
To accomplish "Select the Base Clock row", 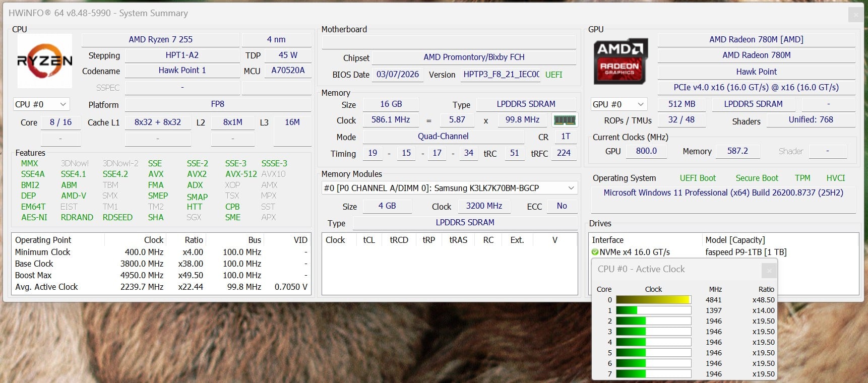I will click(x=161, y=264).
